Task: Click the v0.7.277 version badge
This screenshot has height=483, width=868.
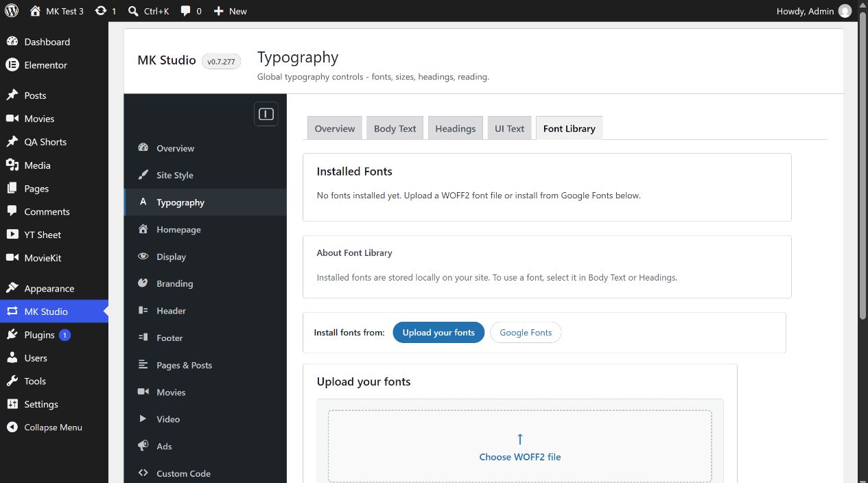Action: pos(221,61)
